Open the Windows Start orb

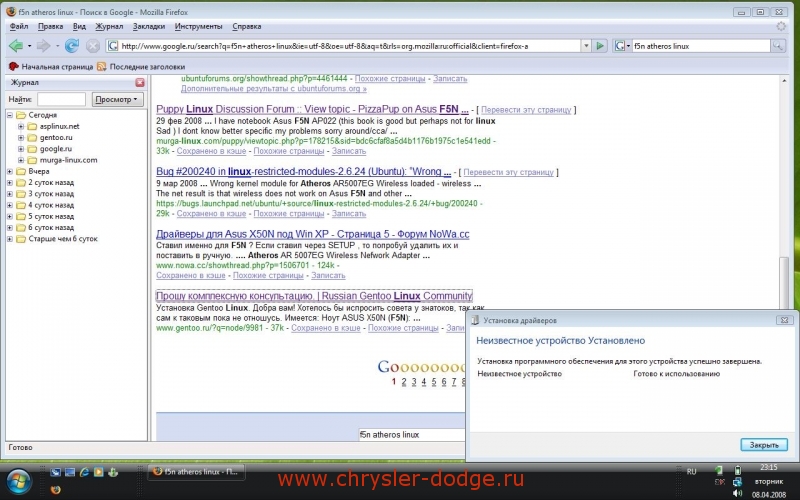pyautogui.click(x=19, y=481)
